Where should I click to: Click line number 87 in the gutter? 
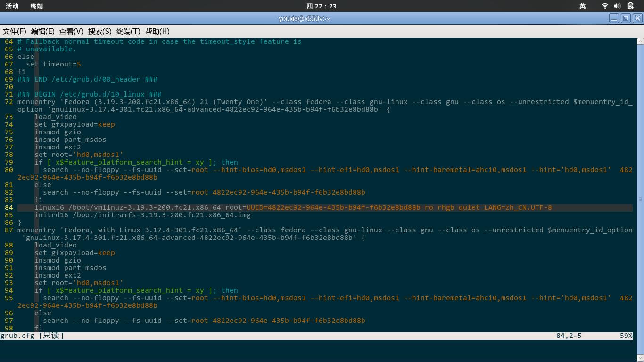pos(9,230)
